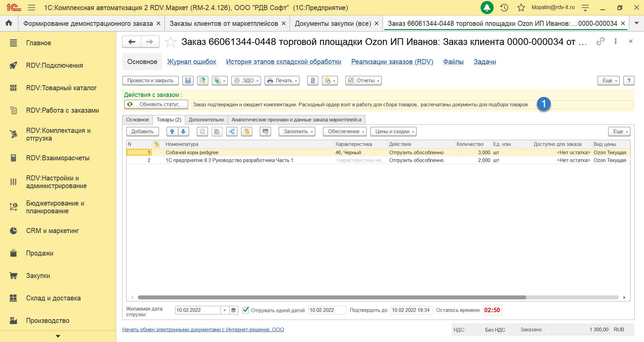This screenshot has width=644, height=342.
Task: Click the floppy disk save icon
Action: (188, 80)
